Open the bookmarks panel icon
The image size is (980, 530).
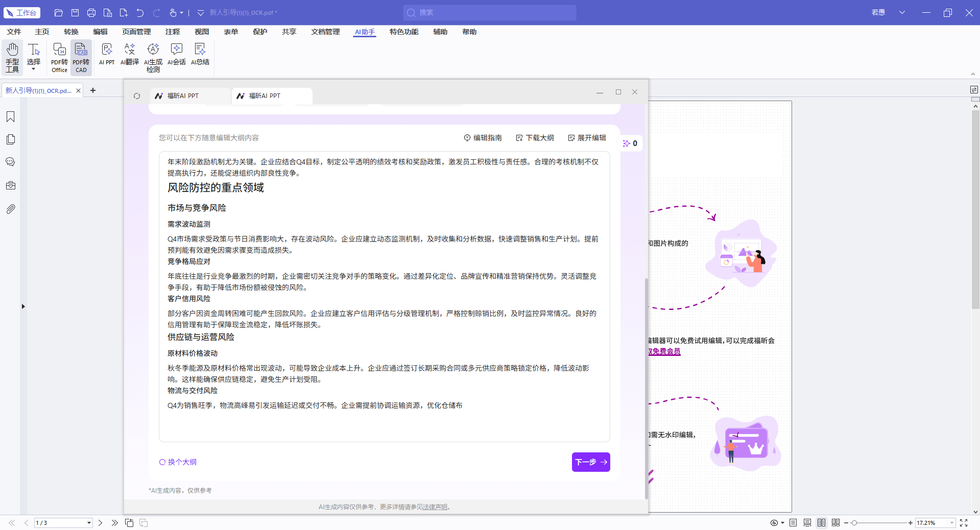coord(10,117)
